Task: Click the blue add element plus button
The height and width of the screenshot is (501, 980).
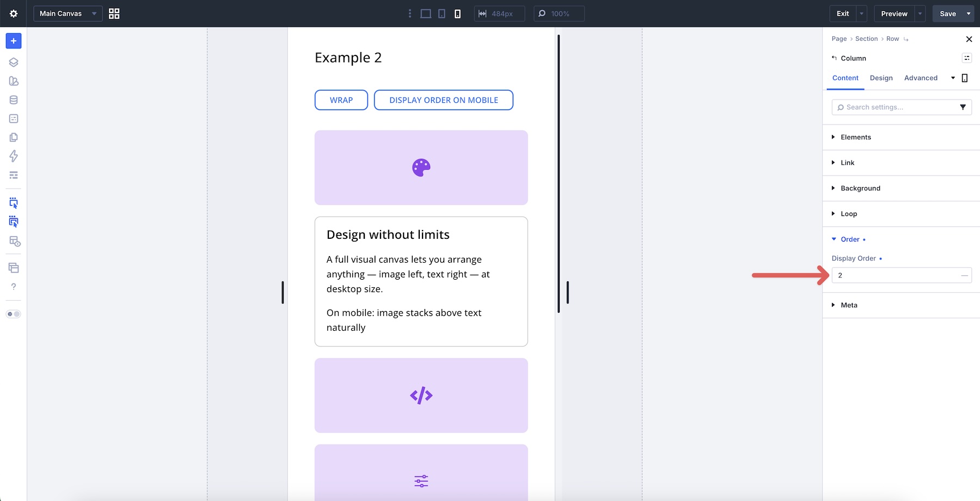Action: point(14,41)
